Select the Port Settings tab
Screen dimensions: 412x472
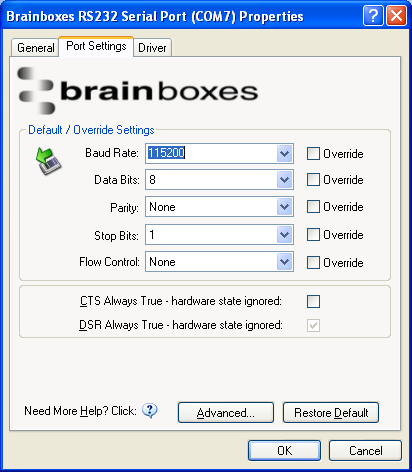[96, 46]
